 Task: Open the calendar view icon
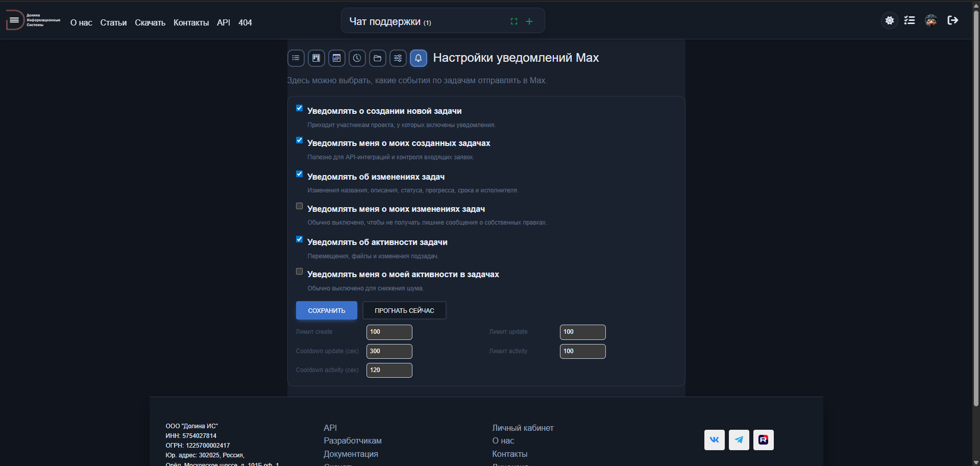click(x=337, y=58)
